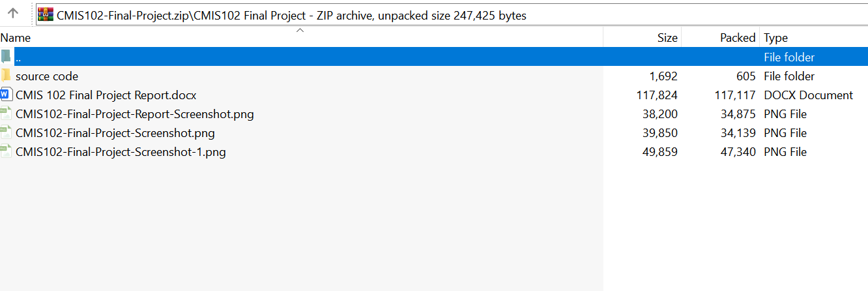Toggle sort direction chevron above Name
The image size is (868, 291).
pos(300,31)
